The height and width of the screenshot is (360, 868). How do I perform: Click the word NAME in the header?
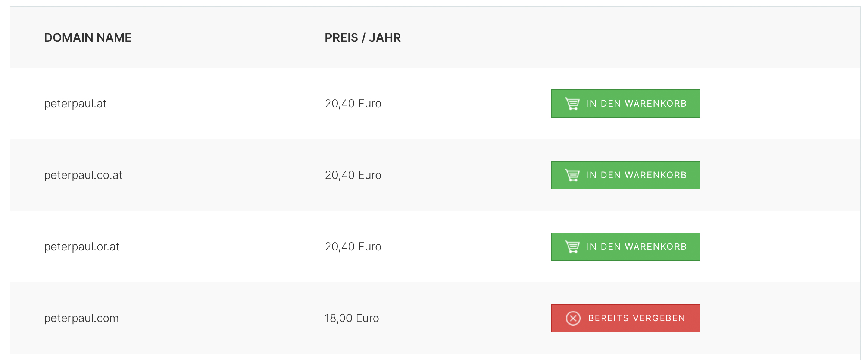(114, 38)
